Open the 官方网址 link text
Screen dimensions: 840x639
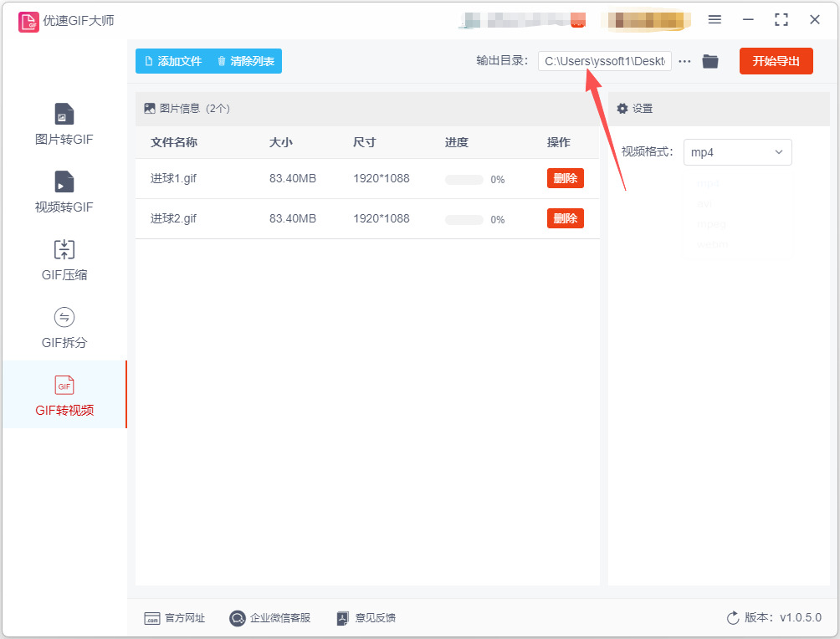185,618
